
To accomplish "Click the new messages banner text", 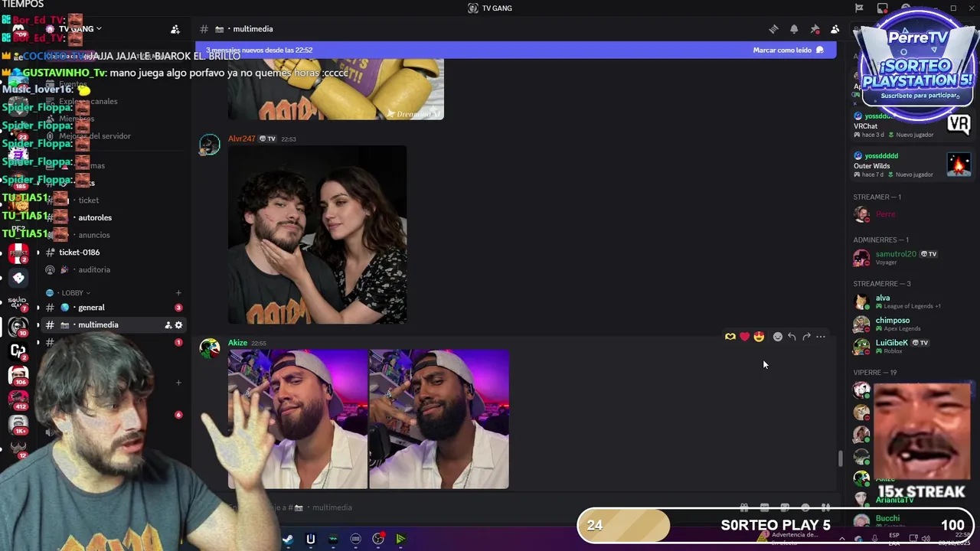I will coord(259,50).
